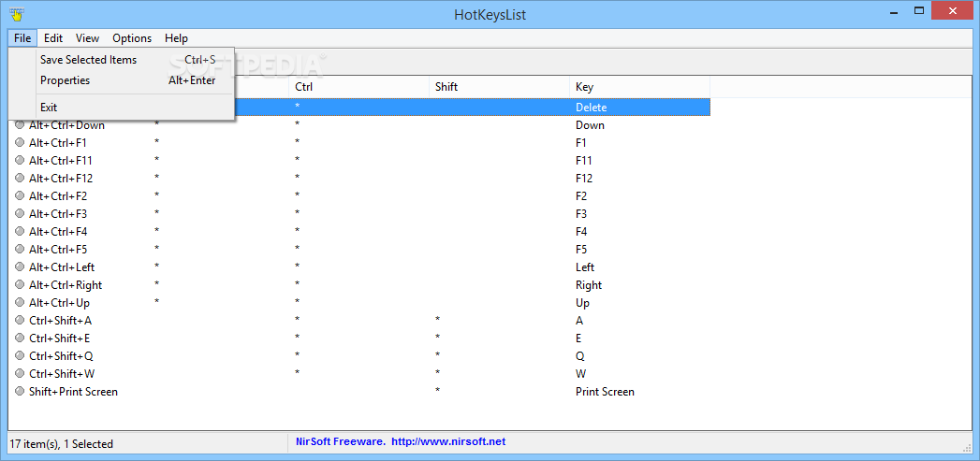980x461 pixels.
Task: Click Shift column asterisk in Ctrl+Shift+E row
Action: 438,338
